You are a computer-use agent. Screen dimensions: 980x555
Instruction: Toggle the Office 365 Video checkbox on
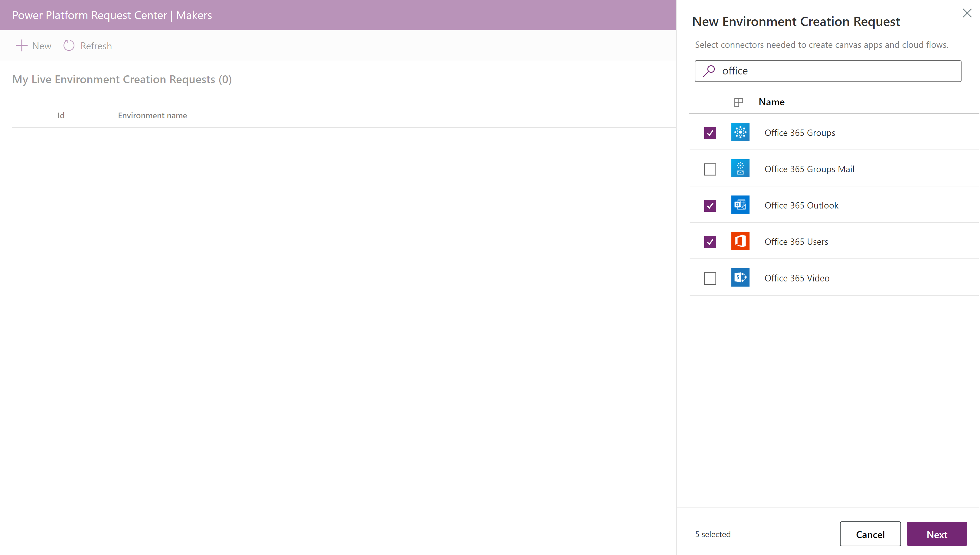[x=710, y=277]
